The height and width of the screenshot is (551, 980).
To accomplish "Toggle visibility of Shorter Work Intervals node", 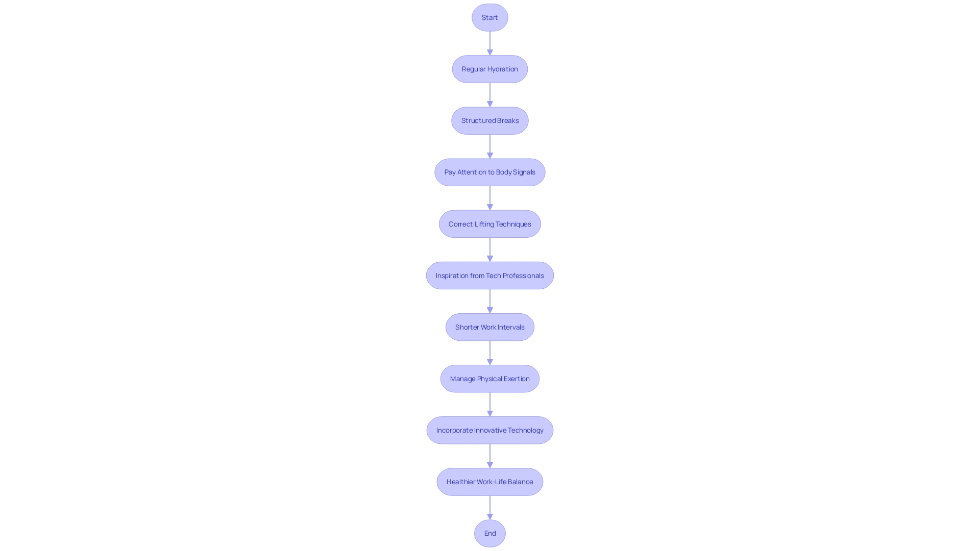I will pyautogui.click(x=489, y=327).
